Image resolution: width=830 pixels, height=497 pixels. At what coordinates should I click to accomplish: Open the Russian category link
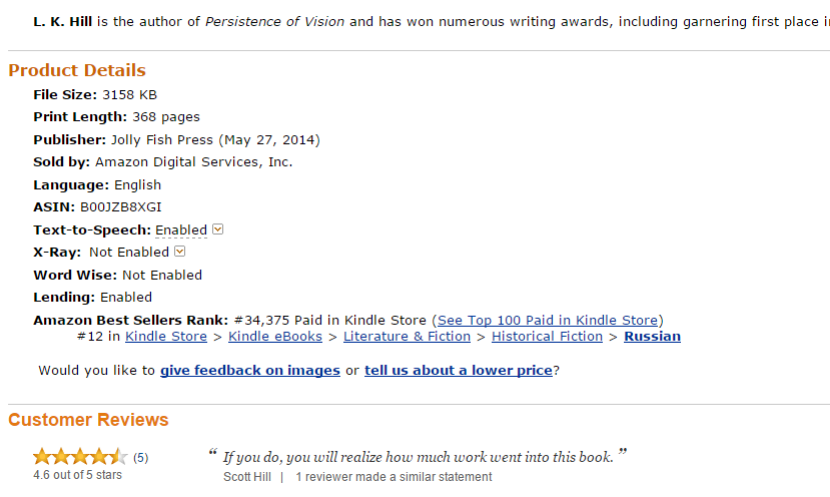tap(652, 337)
